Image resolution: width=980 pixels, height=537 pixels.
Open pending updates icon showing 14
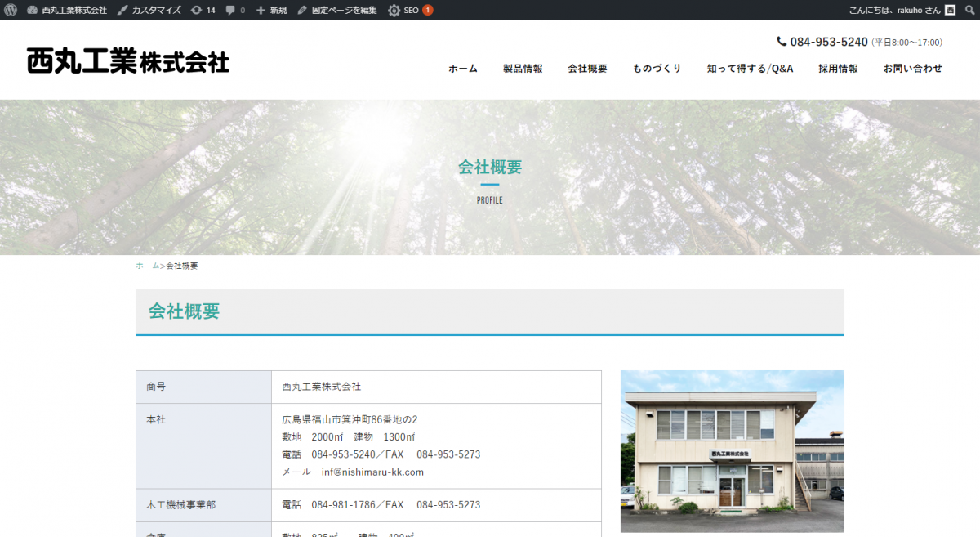tap(203, 10)
